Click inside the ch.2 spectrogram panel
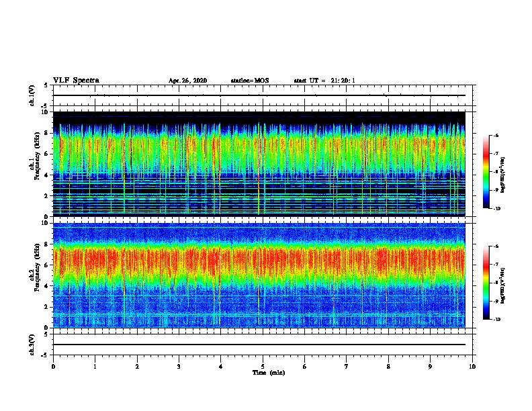Image resolution: width=532 pixels, height=411 pixels. point(259,275)
